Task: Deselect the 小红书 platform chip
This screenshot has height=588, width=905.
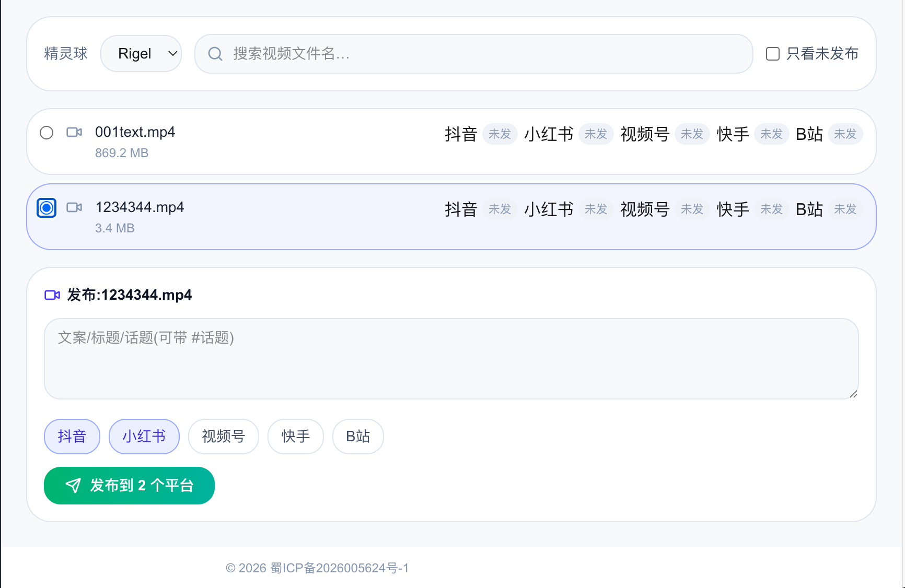Action: 144,437
